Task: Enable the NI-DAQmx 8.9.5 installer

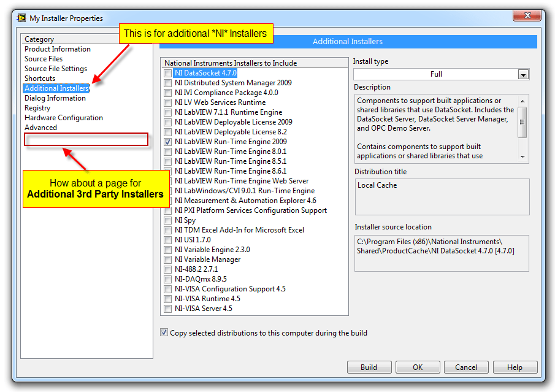Action: point(167,279)
